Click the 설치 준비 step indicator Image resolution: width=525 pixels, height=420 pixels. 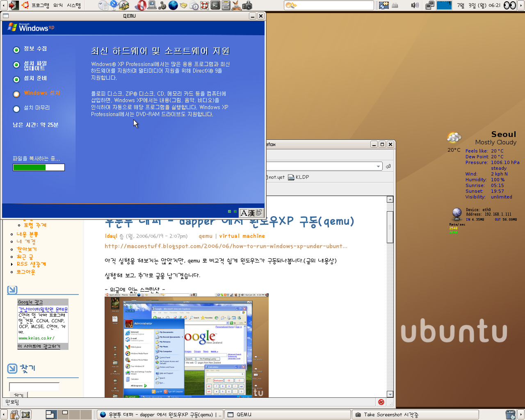pyautogui.click(x=16, y=80)
